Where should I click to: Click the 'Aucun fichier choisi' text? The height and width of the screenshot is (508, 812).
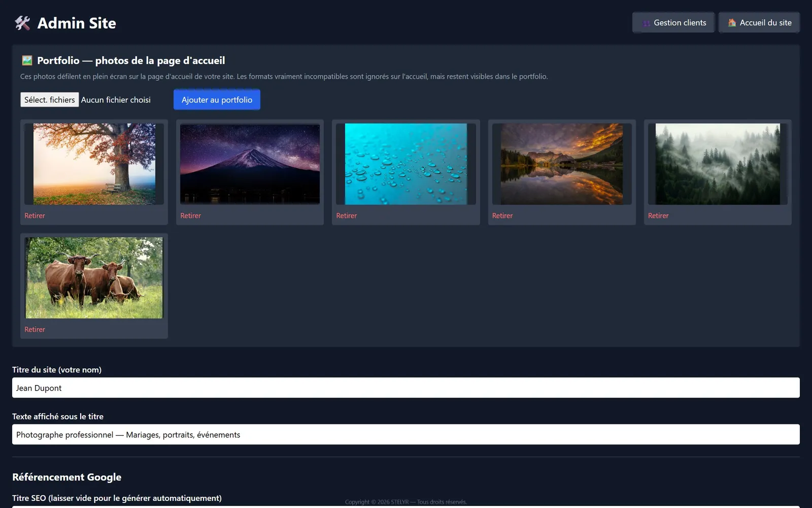pos(116,100)
